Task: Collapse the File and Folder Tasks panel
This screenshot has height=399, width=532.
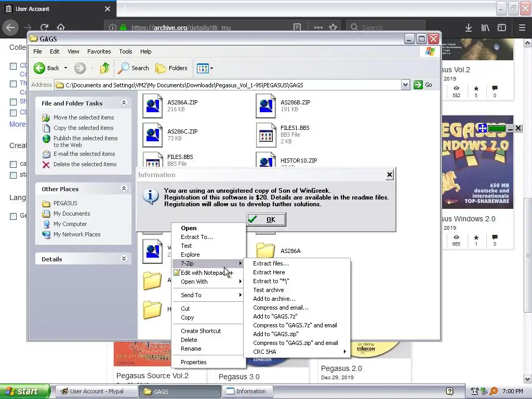Action: (x=124, y=103)
